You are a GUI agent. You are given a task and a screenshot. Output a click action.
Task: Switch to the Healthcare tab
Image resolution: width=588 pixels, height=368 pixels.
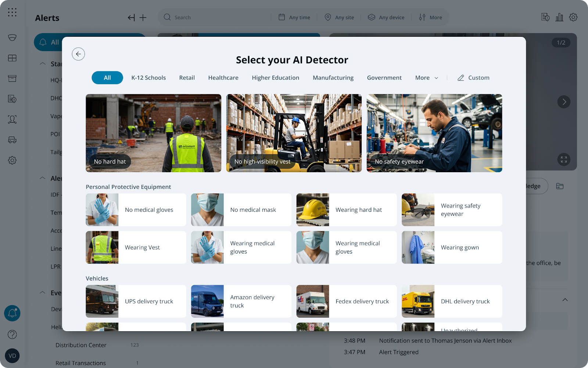(x=223, y=78)
